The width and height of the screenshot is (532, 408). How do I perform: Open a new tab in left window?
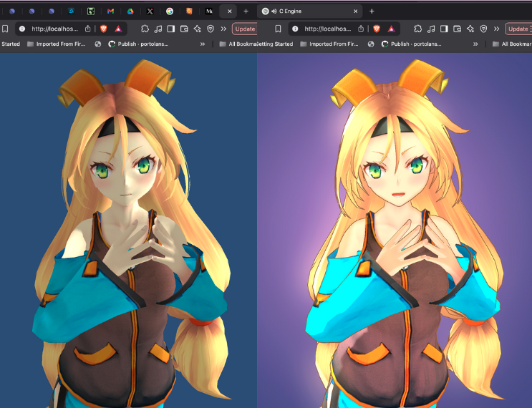pyautogui.click(x=246, y=11)
